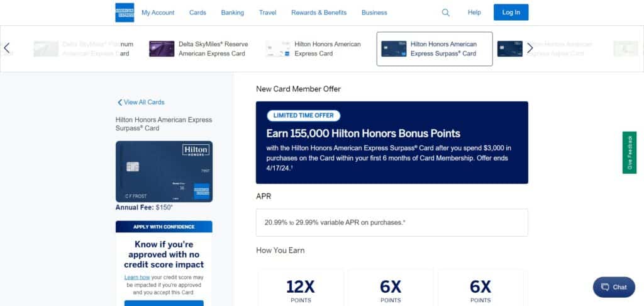Select Hilton Honors Surpass Card in carousel

pos(435,48)
